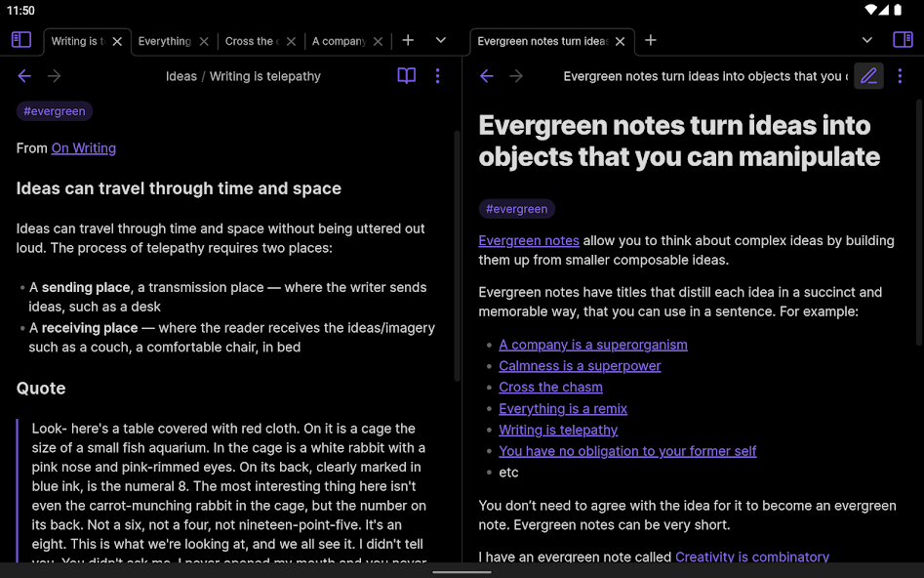This screenshot has height=578, width=924.
Task: Click the left pane vertical scrollbar
Action: (457, 254)
